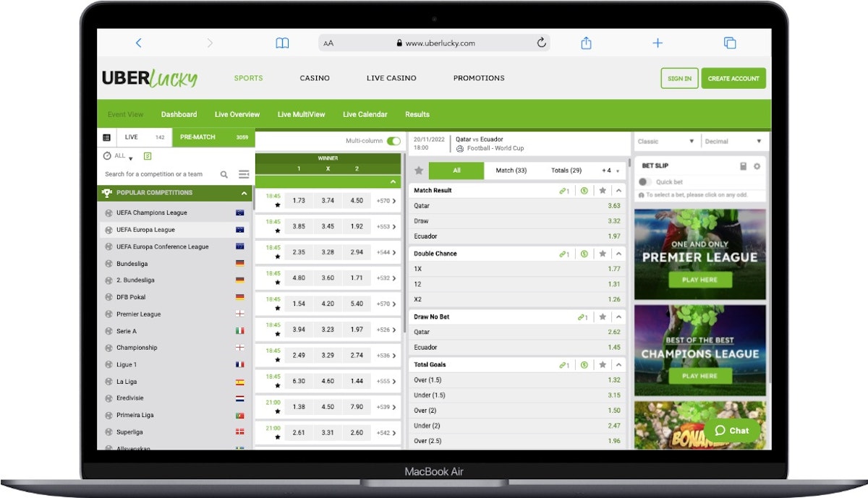The width and height of the screenshot is (868, 498).
Task: Show all Safari tabs overview
Action: click(730, 43)
